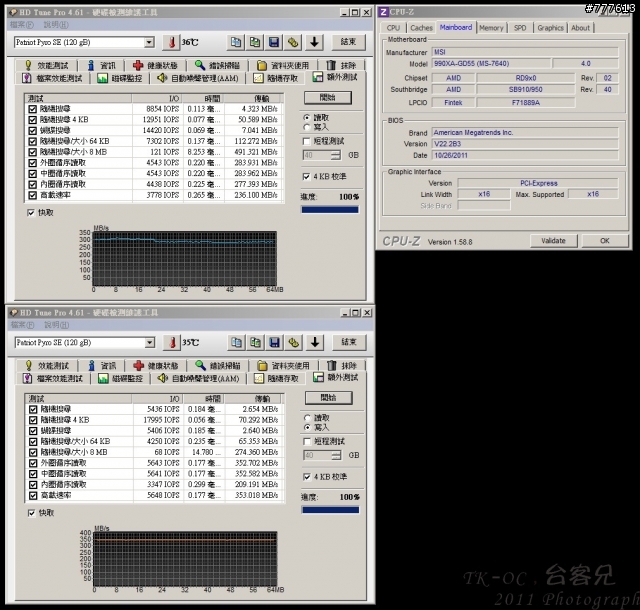Image resolution: width=640 pixels, height=610 pixels.
Task: Click copy-screenshot icon in top HD Tune window
Action: [255, 42]
